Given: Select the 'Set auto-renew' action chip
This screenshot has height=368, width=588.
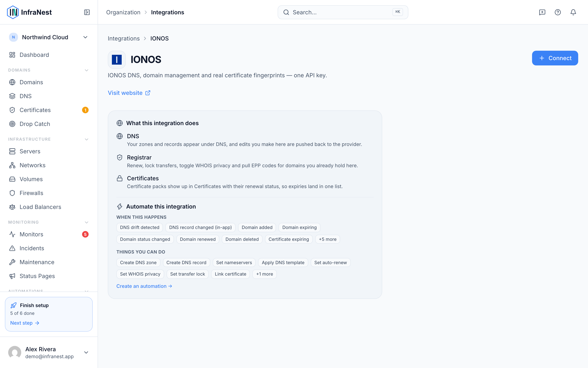Looking at the screenshot, I should (x=331, y=263).
